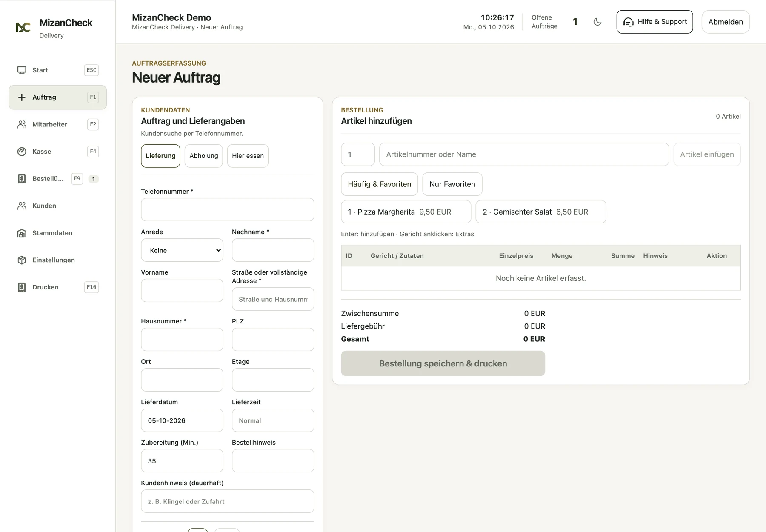The height and width of the screenshot is (532, 766).
Task: Add Pizza Margherita quick item
Action: 406,212
